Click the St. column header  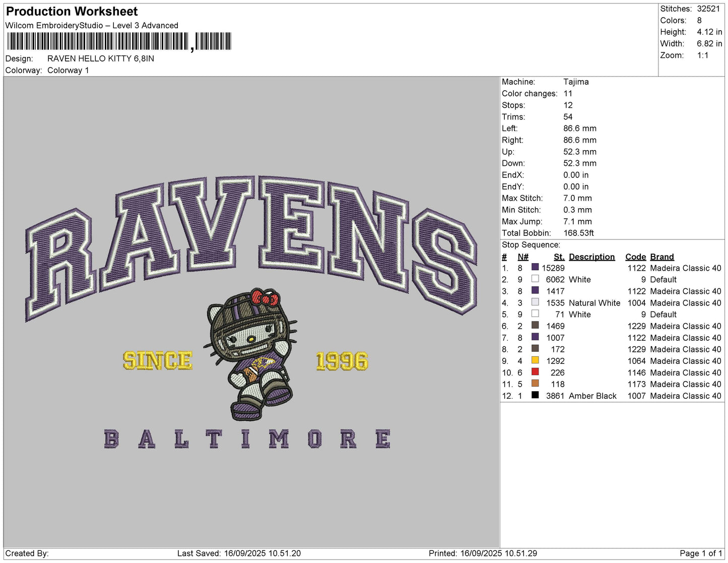[559, 257]
